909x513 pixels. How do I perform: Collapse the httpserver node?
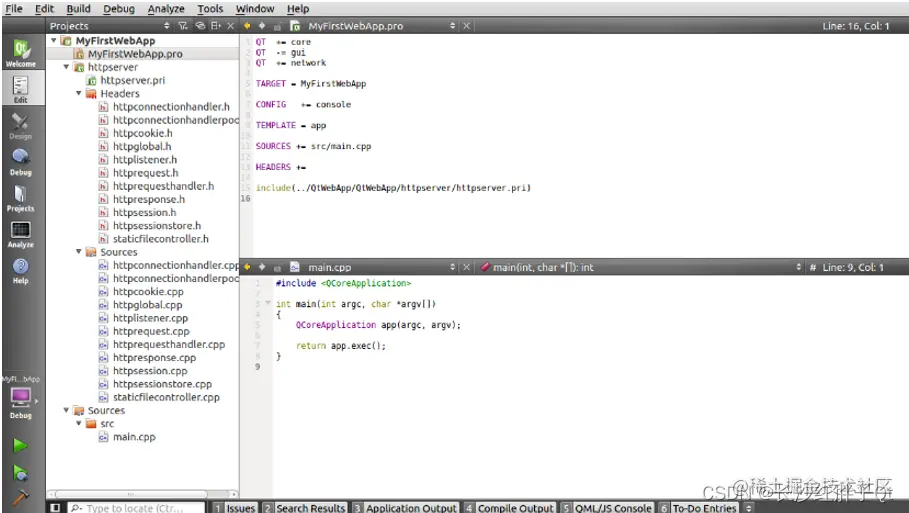[x=66, y=67]
